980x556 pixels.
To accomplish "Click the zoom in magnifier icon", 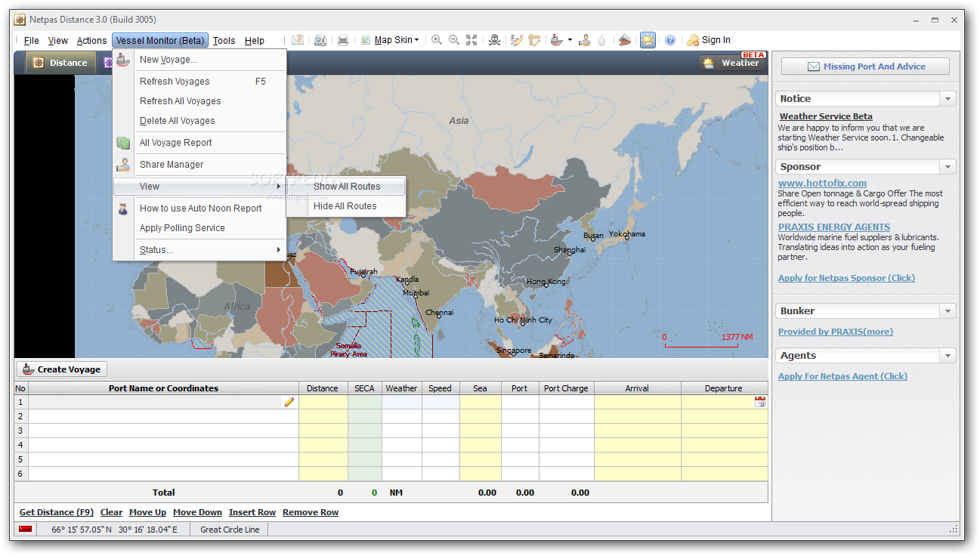I will point(437,40).
